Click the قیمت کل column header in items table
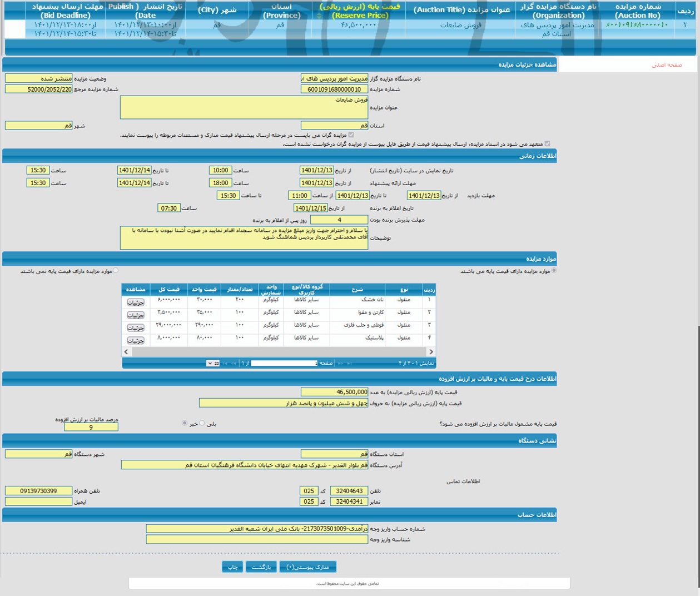700x596 pixels. (169, 289)
